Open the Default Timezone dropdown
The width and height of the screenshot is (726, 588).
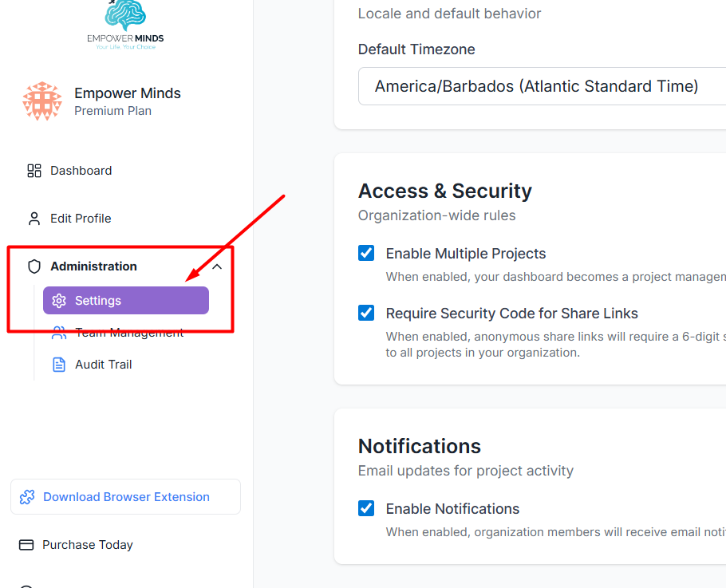click(x=542, y=86)
